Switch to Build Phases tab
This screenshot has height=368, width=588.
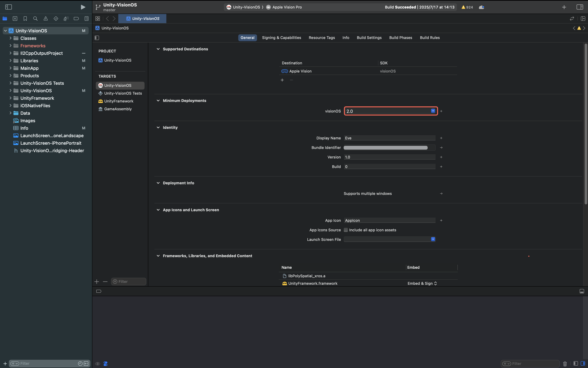401,38
